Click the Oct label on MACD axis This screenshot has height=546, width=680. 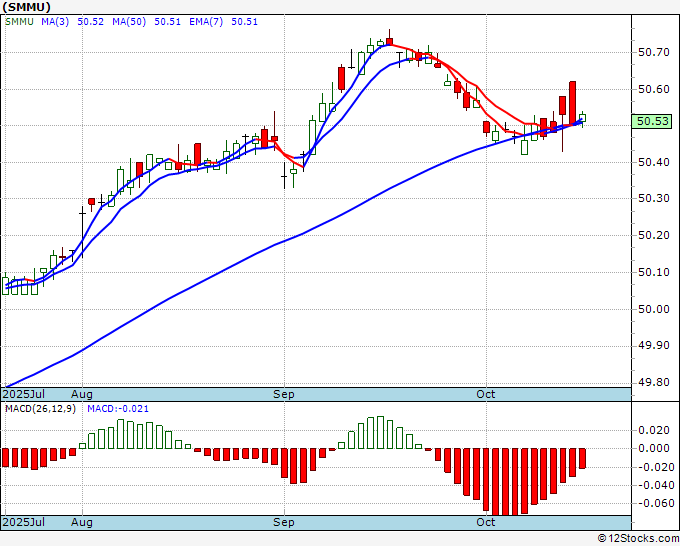point(486,522)
